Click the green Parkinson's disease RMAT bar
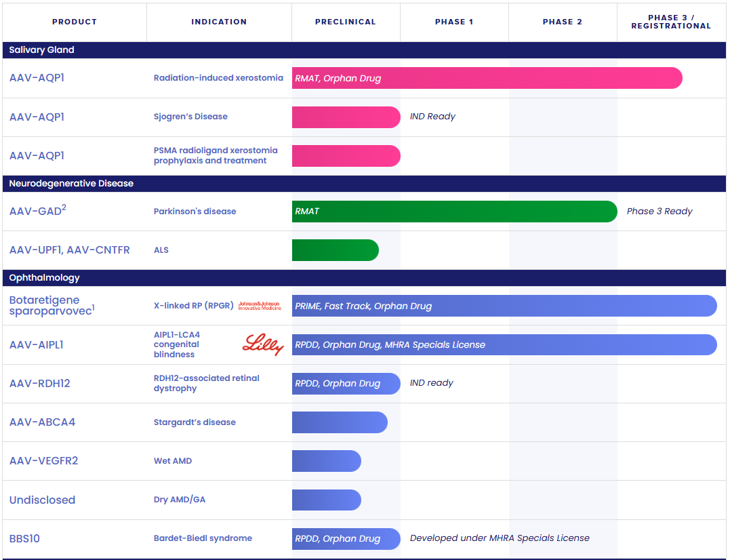 pyautogui.click(x=454, y=212)
